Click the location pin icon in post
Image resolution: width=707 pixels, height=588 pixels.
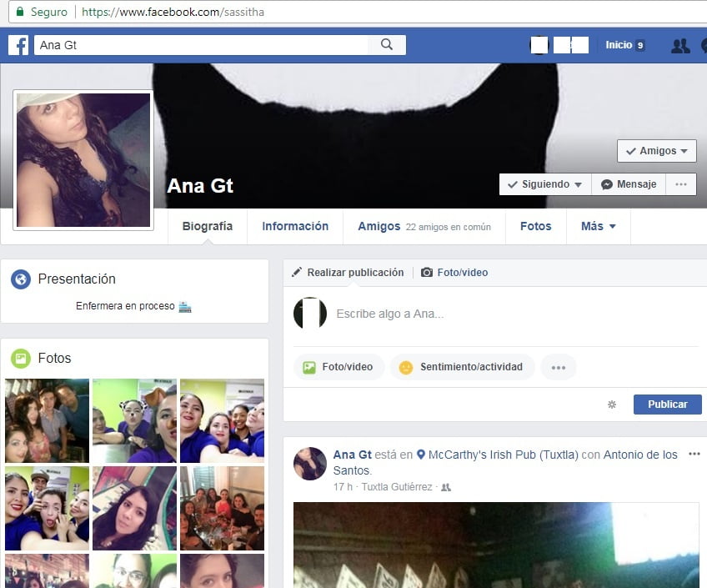[421, 455]
